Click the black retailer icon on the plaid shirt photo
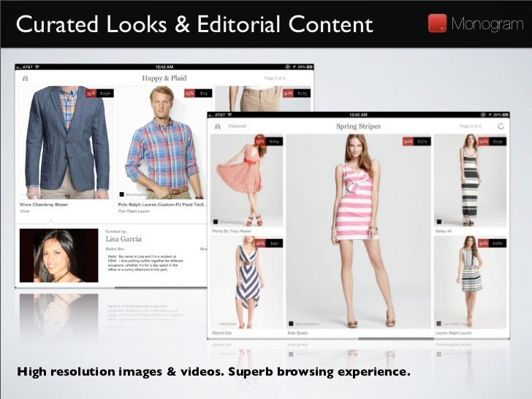The height and width of the screenshot is (399, 532). point(121,194)
